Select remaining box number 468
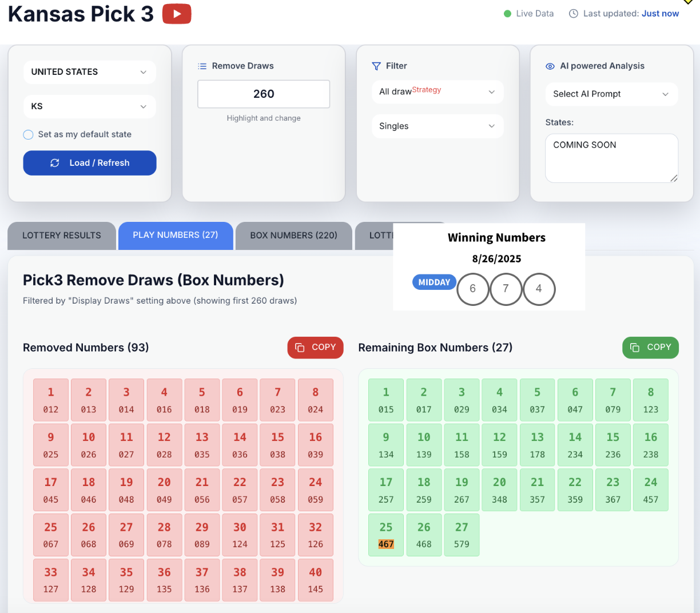This screenshot has width=700, height=613. click(x=424, y=535)
